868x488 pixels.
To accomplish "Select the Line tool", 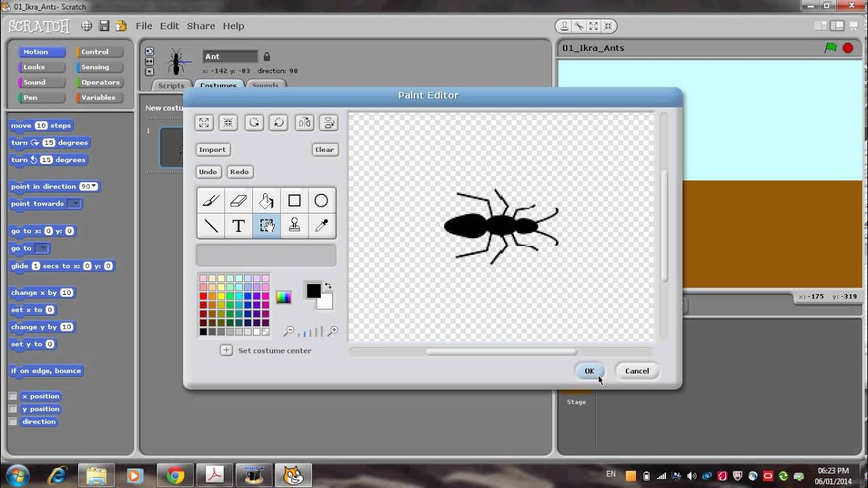I will (x=211, y=226).
